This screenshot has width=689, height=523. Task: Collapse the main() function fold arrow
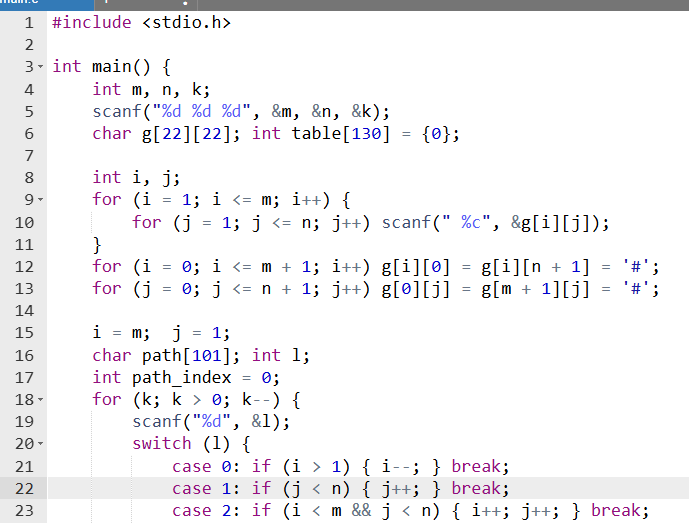click(x=39, y=67)
